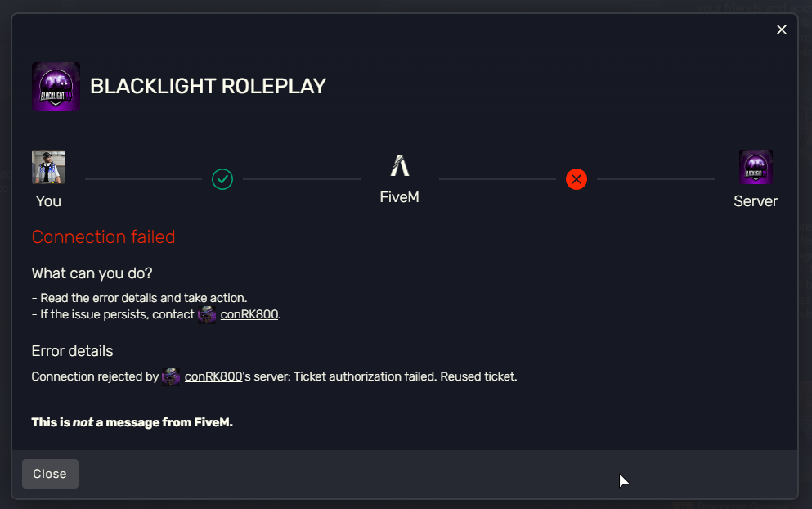Open conRK800's profile via the contact link

pos(249,314)
